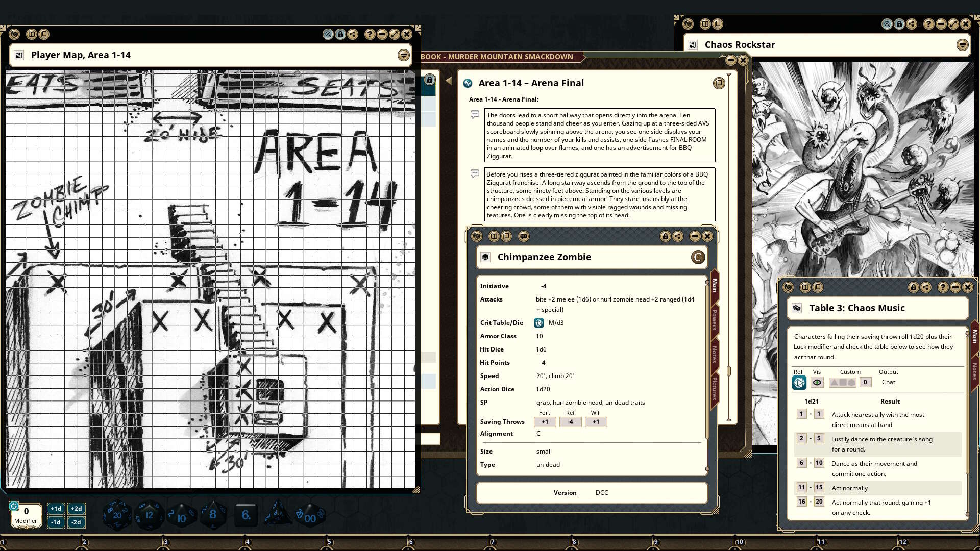Viewport: 980px width, 551px height.
Task: Toggle table visibility eye icon
Action: 817,382
